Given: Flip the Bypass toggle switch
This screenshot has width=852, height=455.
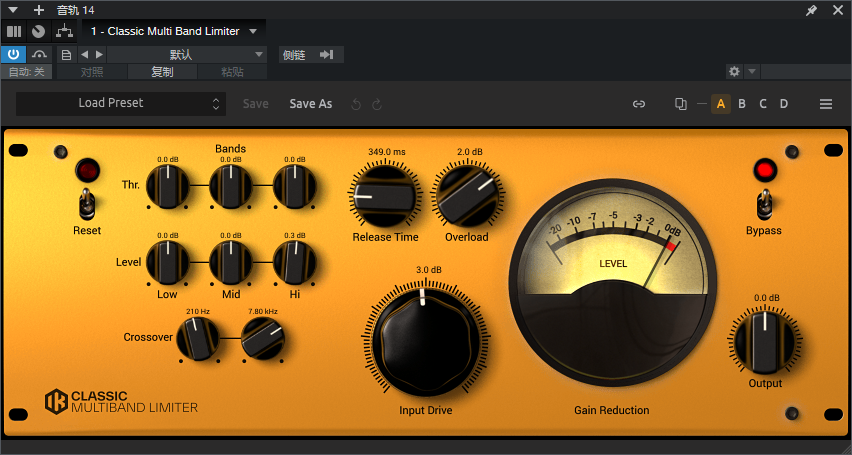Looking at the screenshot, I should click(765, 204).
